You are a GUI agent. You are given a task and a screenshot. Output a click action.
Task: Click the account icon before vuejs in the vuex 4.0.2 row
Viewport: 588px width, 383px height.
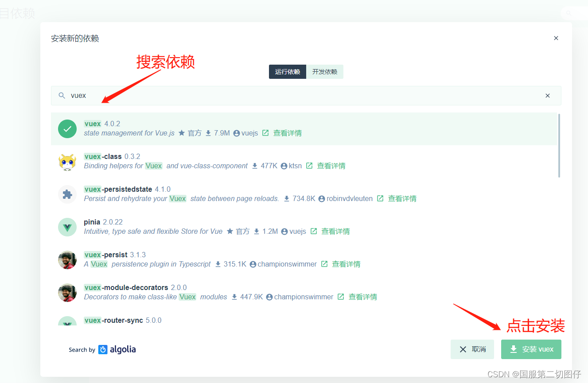point(237,133)
